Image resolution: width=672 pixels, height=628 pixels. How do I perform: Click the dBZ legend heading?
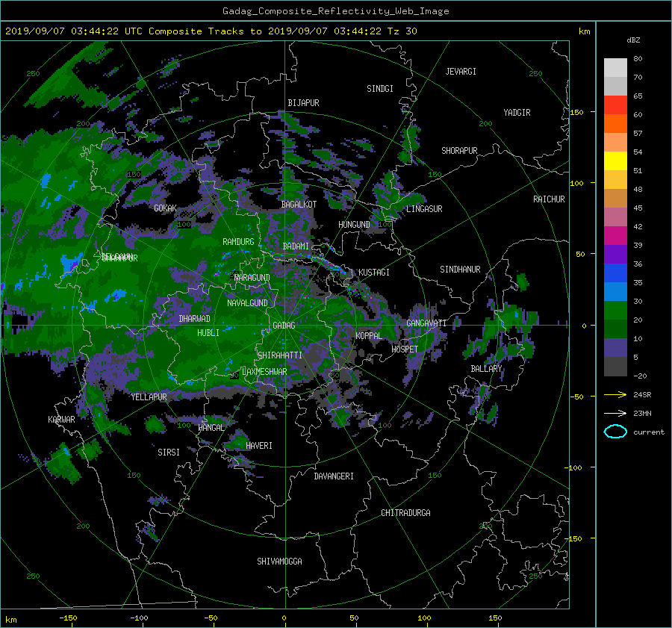tap(633, 40)
